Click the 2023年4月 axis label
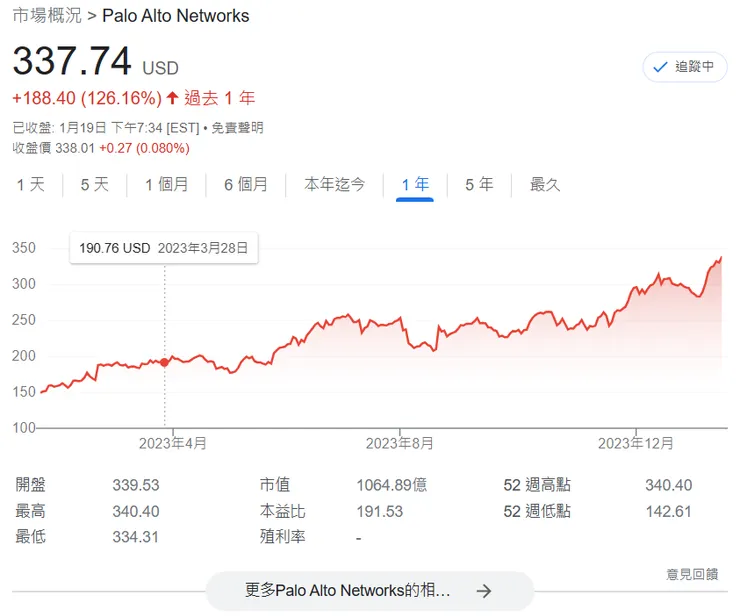740x616 pixels. (x=173, y=443)
